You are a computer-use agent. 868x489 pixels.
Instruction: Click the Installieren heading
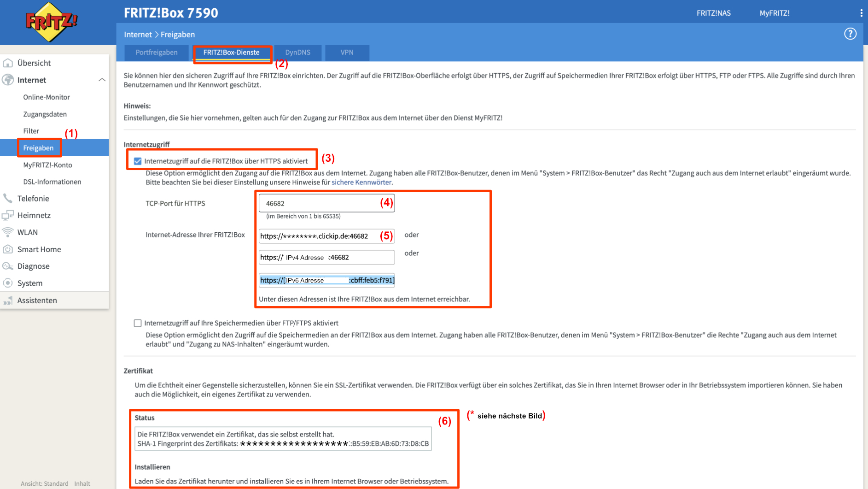[x=152, y=467]
